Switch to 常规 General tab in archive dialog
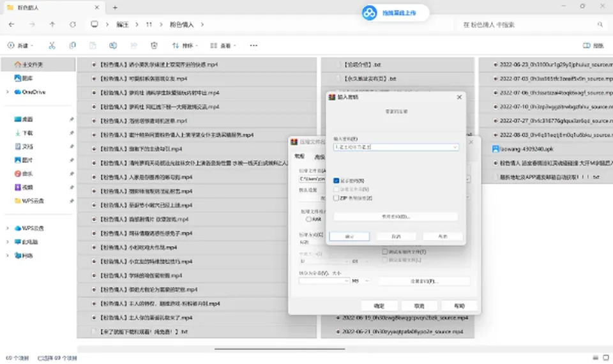Image resolution: width=613 pixels, height=364 pixels. (x=299, y=156)
